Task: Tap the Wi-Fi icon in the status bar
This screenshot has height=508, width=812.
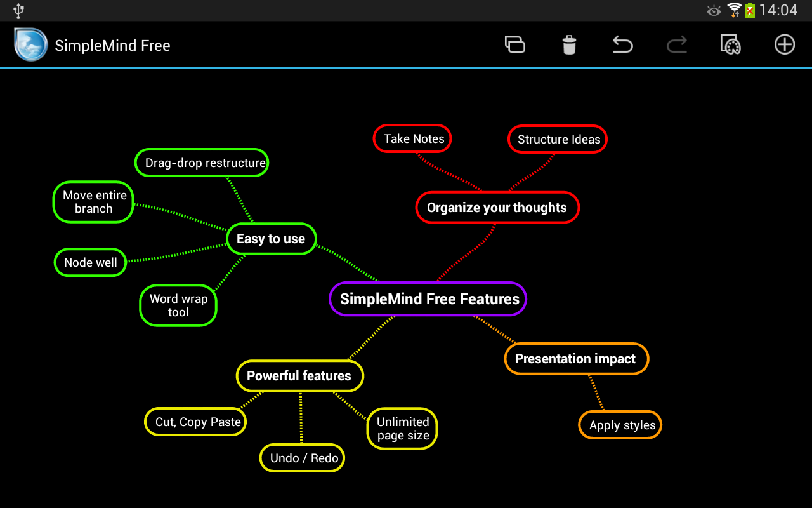Action: tap(735, 10)
